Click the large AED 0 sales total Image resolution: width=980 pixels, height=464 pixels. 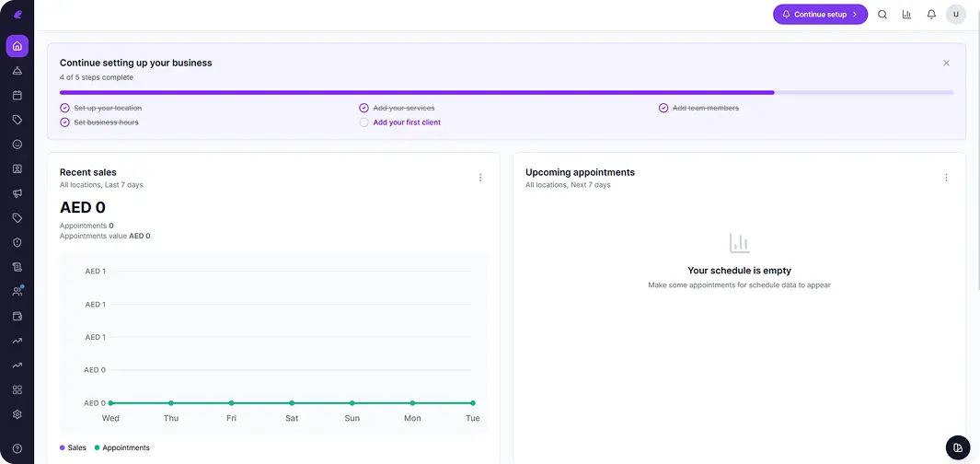coord(83,208)
